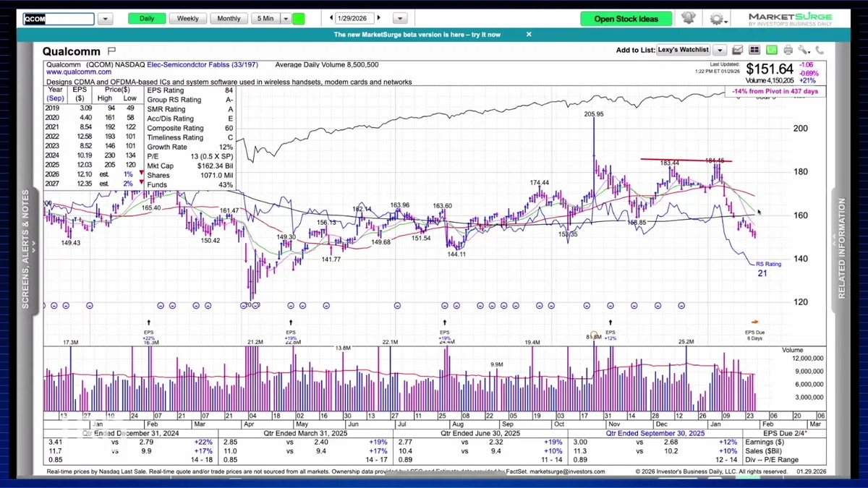Go to the previous date arrow
Image resolution: width=868 pixels, height=488 pixels.
(x=332, y=18)
